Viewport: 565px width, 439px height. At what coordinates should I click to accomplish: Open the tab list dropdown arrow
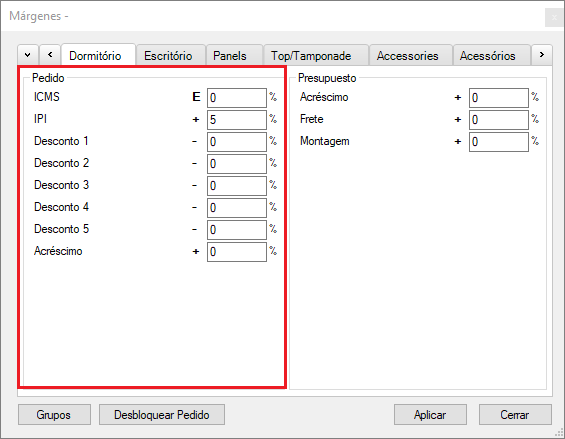(x=28, y=55)
